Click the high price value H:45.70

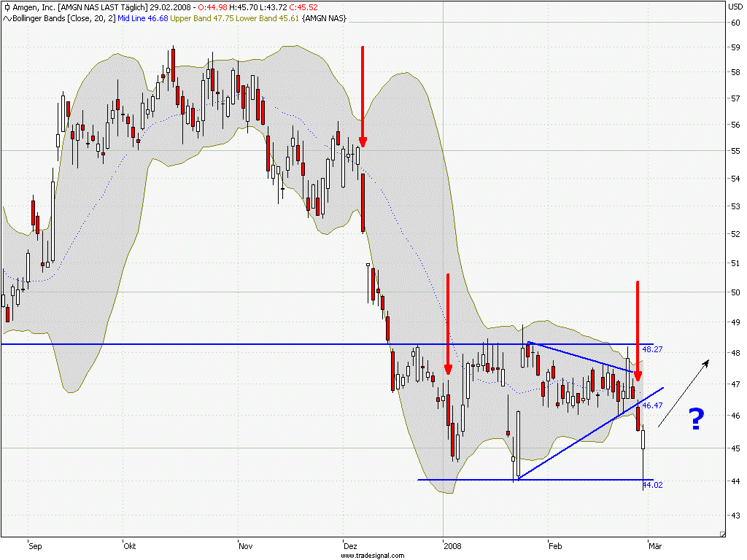[x=244, y=7]
